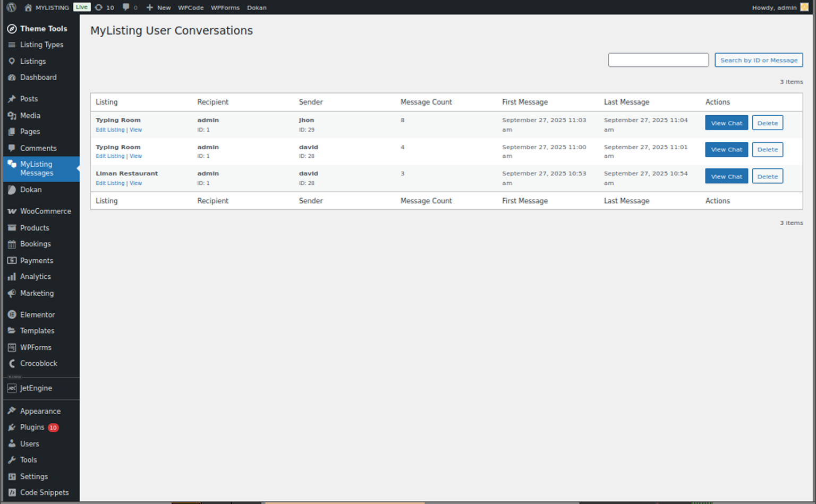View Chat for Liman Restaurant conversation
This screenshot has height=504, width=816.
726,176
